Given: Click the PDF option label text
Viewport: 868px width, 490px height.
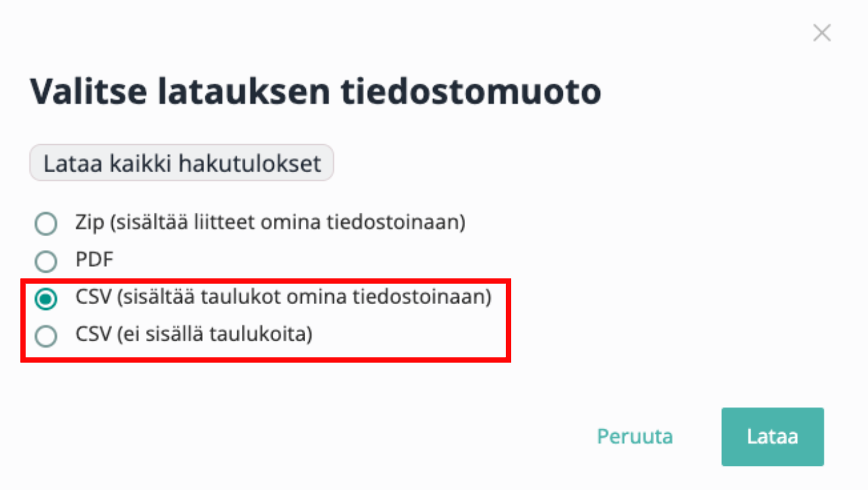Looking at the screenshot, I should click(x=95, y=260).
